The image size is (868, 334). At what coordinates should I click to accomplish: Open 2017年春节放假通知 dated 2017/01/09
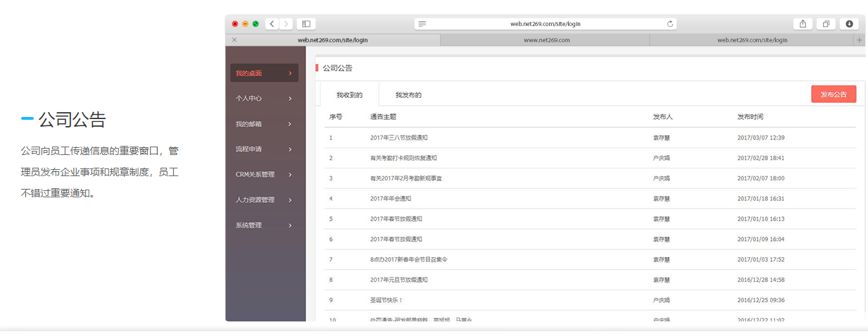tap(396, 240)
